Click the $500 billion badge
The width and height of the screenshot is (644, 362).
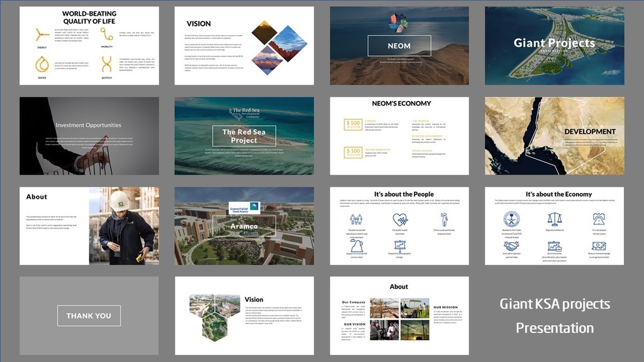[x=353, y=124]
